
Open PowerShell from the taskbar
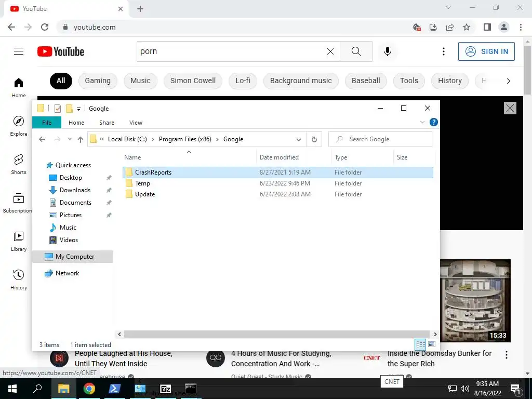[115, 389]
